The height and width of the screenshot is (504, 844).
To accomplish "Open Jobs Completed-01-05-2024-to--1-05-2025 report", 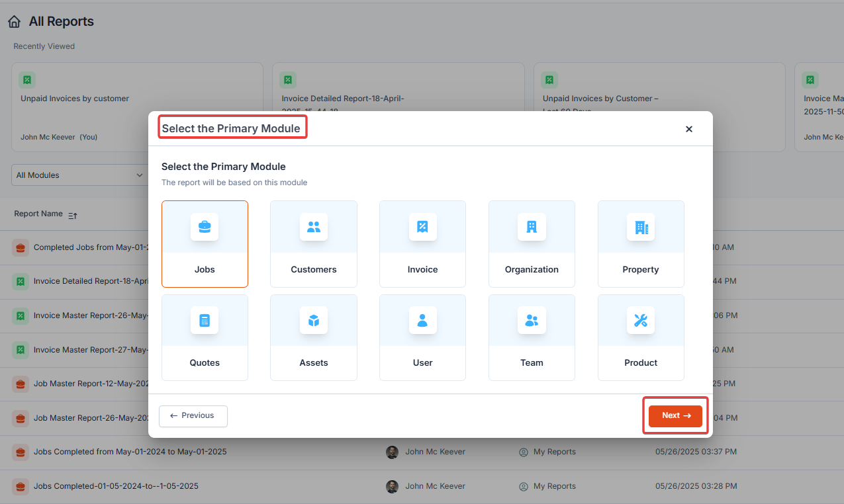I will (x=116, y=486).
